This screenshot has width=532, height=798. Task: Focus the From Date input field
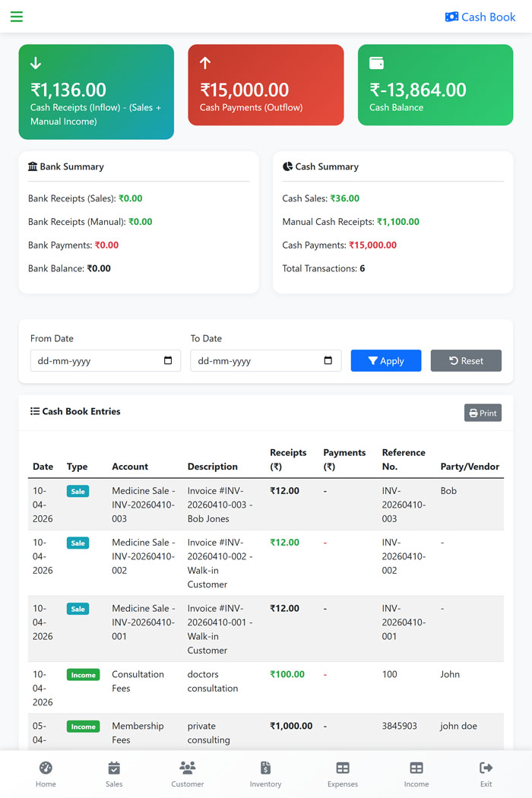106,360
